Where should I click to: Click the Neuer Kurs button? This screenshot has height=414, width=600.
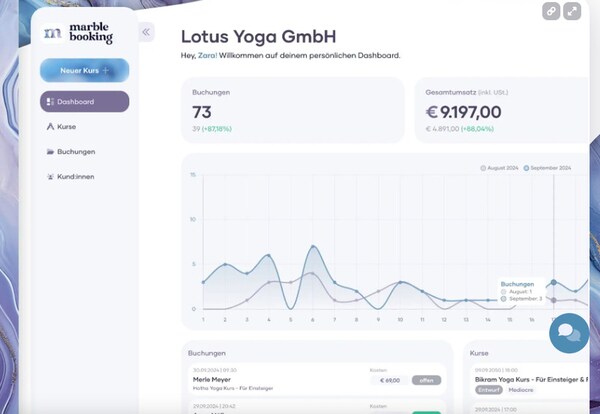coord(84,70)
